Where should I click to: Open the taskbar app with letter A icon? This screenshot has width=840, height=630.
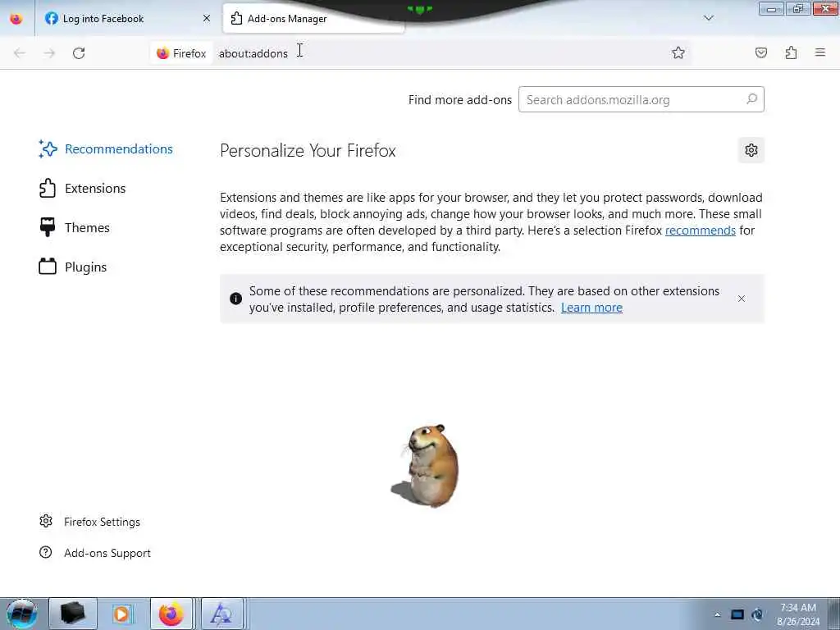click(x=221, y=614)
